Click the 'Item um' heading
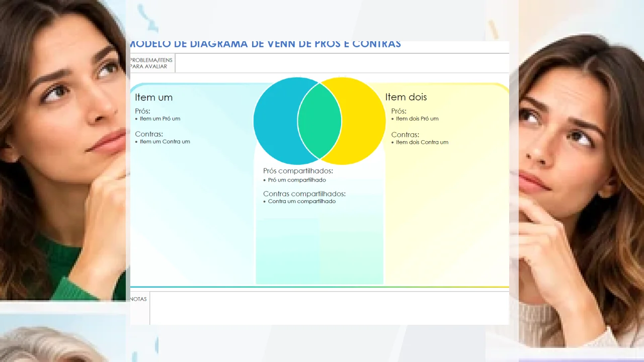The height and width of the screenshot is (362, 644). (153, 98)
